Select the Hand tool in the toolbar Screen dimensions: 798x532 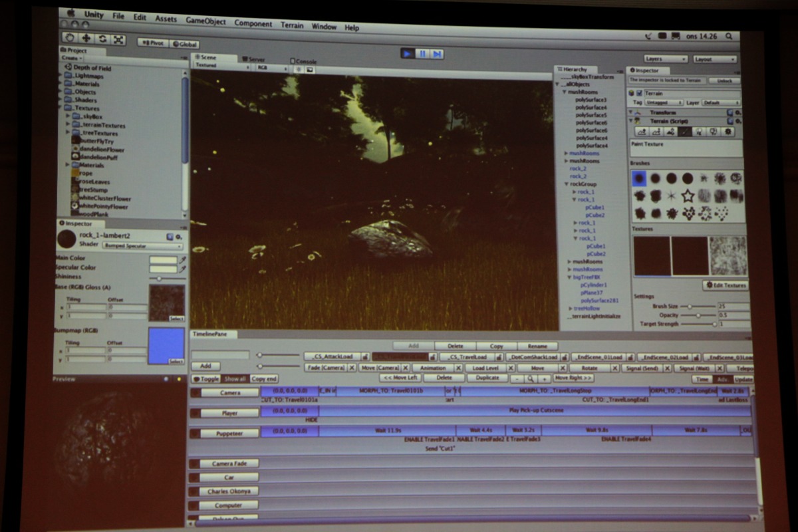click(70, 38)
